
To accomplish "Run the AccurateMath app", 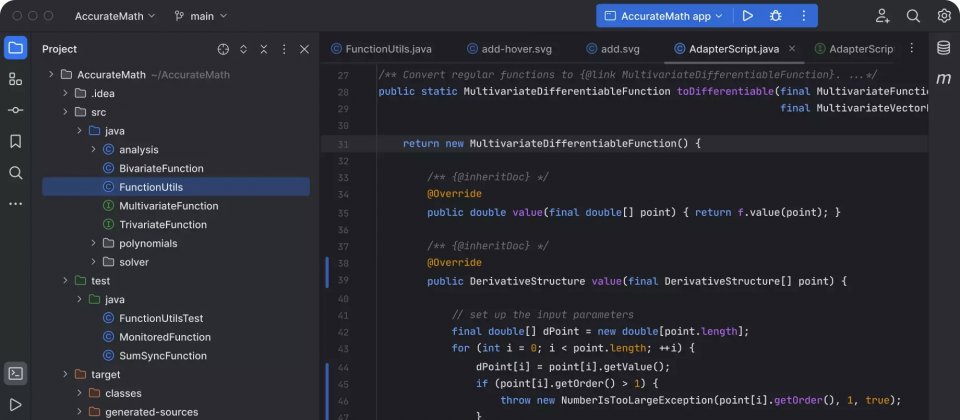I will tap(748, 16).
